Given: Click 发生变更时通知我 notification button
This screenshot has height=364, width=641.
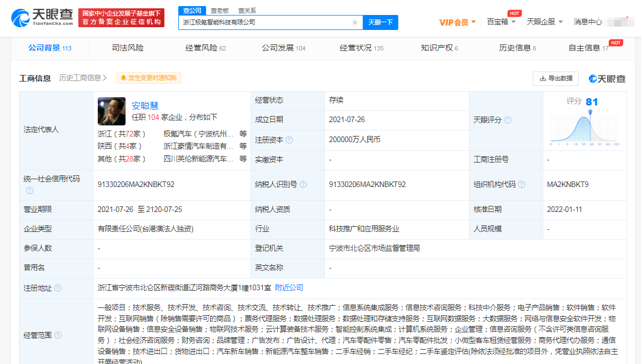Looking at the screenshot, I should click(149, 78).
